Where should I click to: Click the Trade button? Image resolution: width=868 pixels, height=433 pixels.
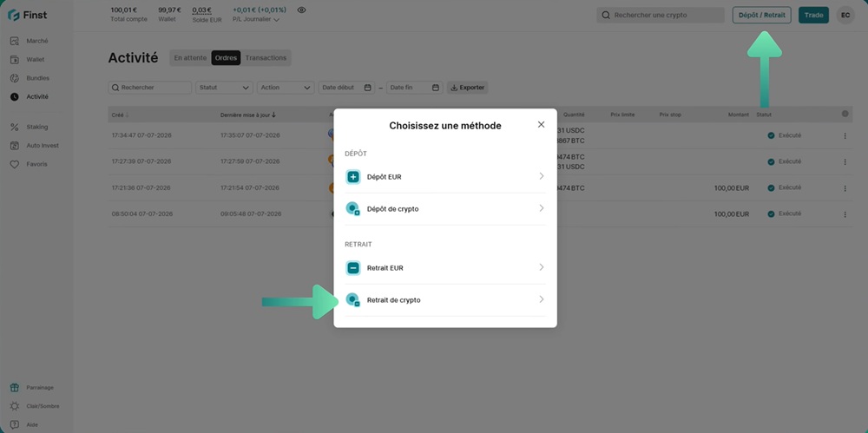click(x=813, y=15)
